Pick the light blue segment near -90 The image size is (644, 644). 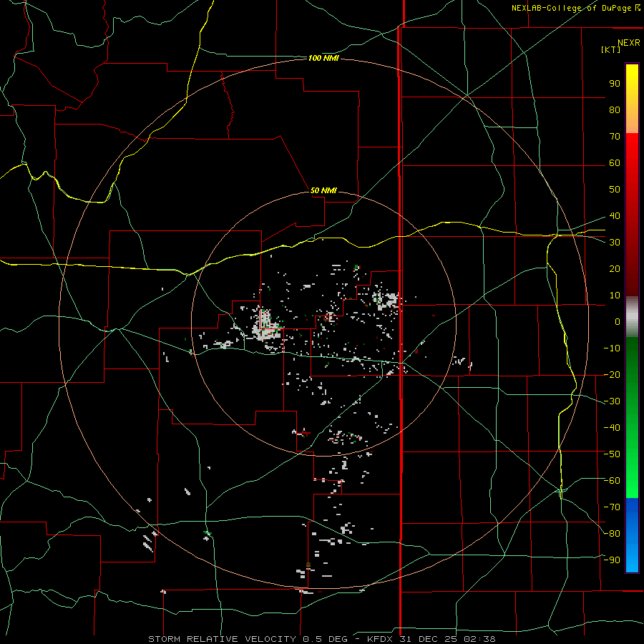point(632,560)
